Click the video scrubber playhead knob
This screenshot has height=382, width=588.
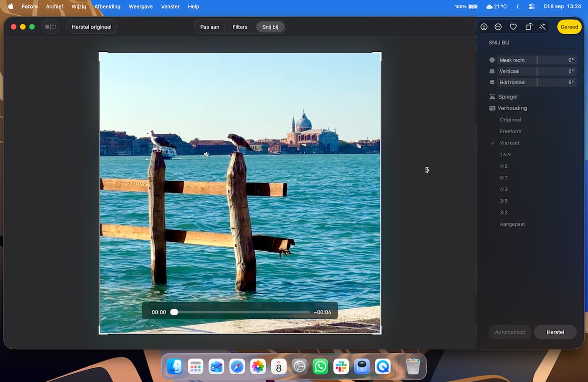click(174, 312)
